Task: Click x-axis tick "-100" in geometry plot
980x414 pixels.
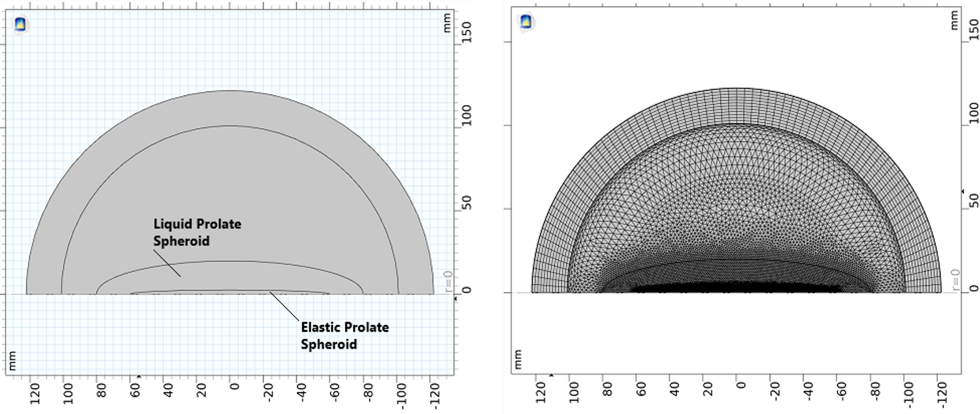Action: pyautogui.click(x=402, y=395)
